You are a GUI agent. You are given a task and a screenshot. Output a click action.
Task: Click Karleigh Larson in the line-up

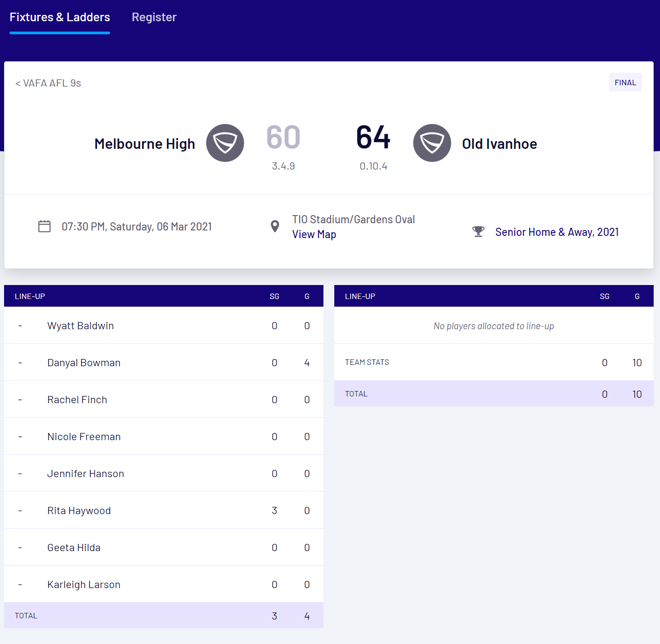(x=84, y=584)
